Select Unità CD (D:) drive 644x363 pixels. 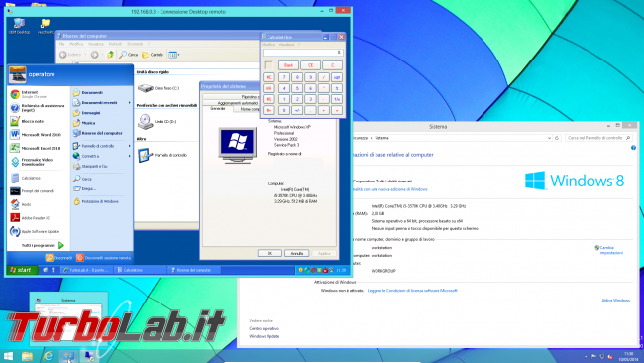coord(158,122)
